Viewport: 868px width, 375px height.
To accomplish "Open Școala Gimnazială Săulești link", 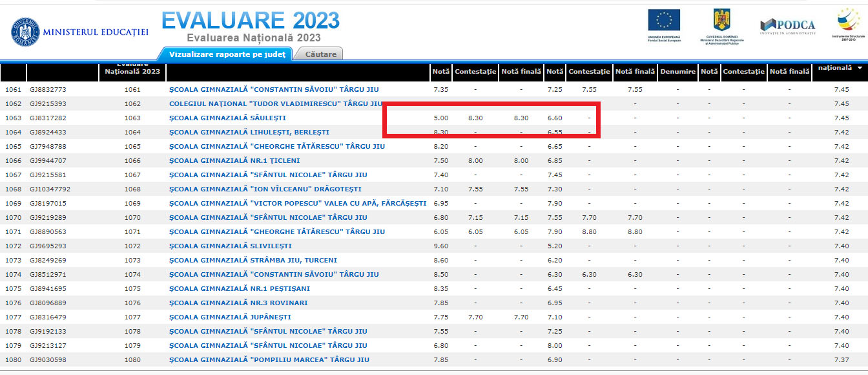I will 227,118.
